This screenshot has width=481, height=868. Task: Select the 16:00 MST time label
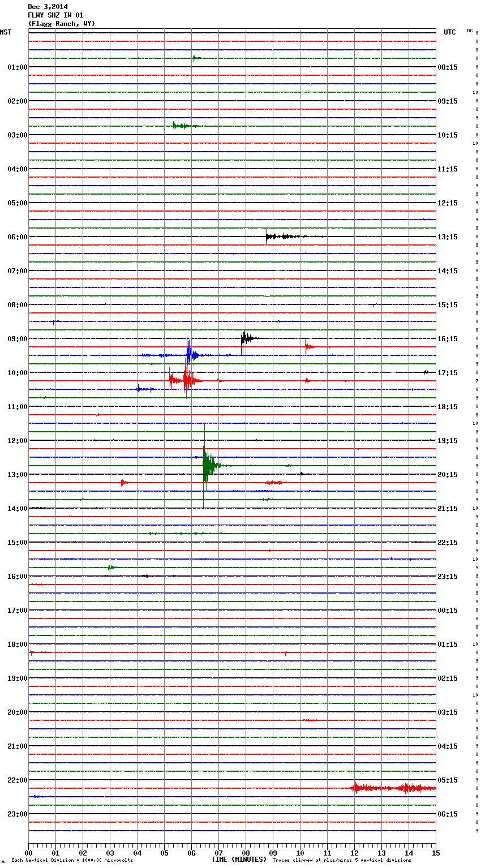pos(18,577)
